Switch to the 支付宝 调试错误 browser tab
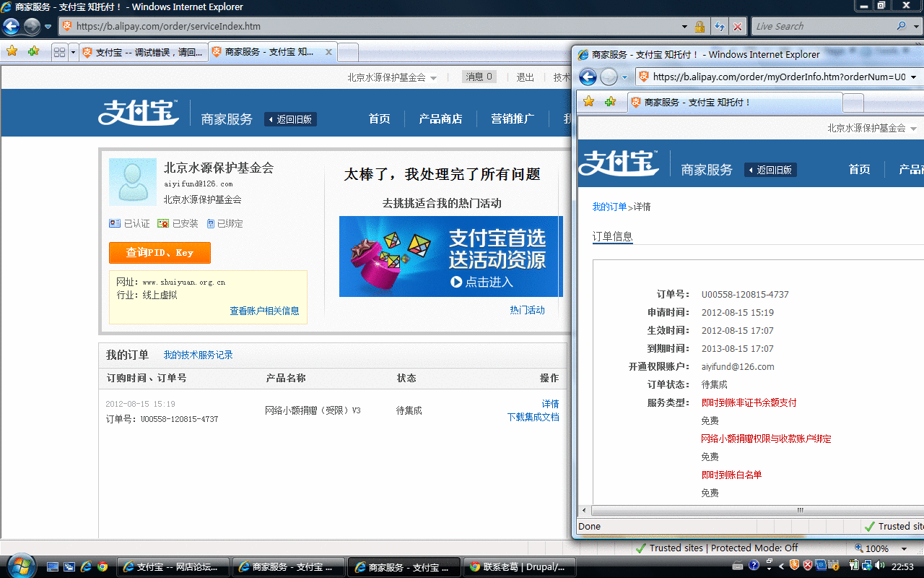This screenshot has width=924, height=578. (x=143, y=52)
